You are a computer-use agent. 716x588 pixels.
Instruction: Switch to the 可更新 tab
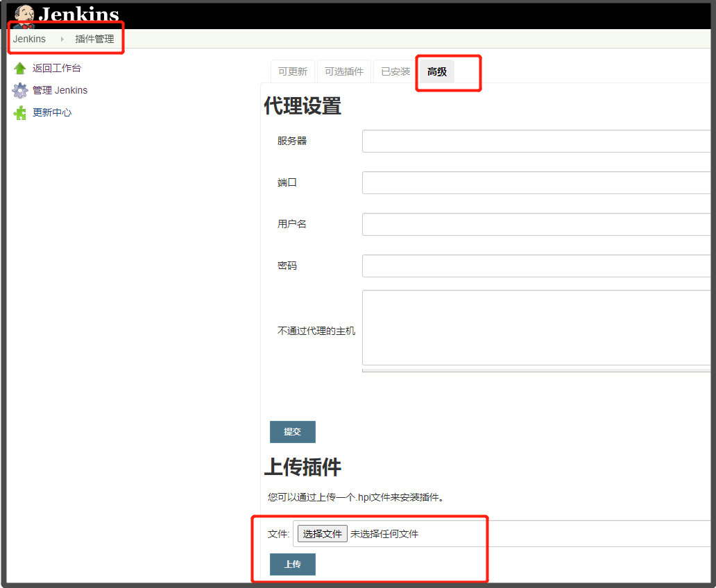pos(292,71)
